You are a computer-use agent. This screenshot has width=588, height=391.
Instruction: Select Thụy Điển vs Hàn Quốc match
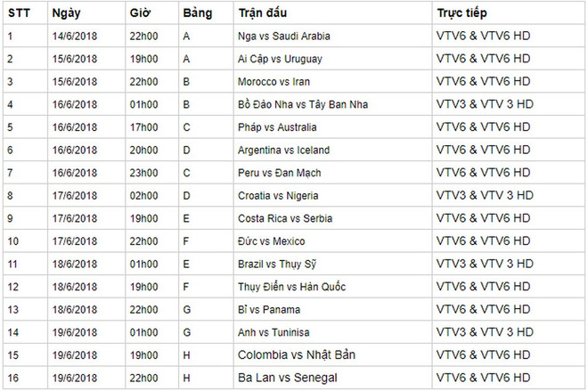coord(292,287)
